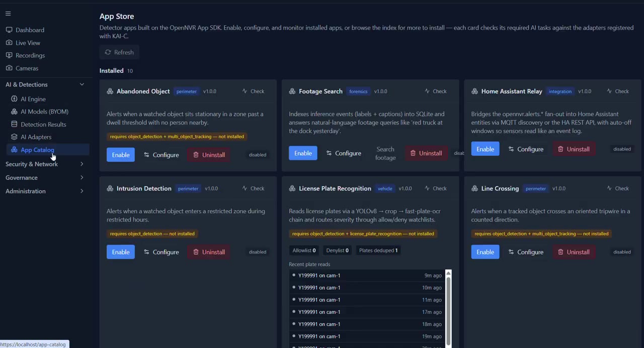The width and height of the screenshot is (644, 348).
Task: Select the plate read from 11m ago
Action: point(367,300)
